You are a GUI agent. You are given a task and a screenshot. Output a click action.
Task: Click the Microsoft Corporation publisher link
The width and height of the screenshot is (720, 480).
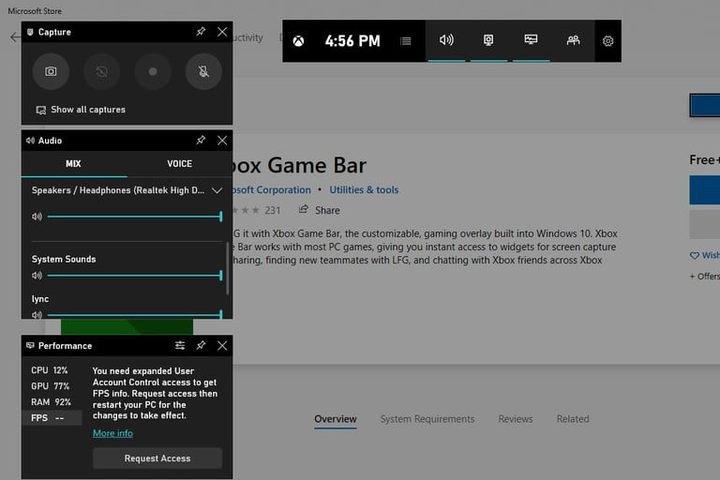[272, 190]
